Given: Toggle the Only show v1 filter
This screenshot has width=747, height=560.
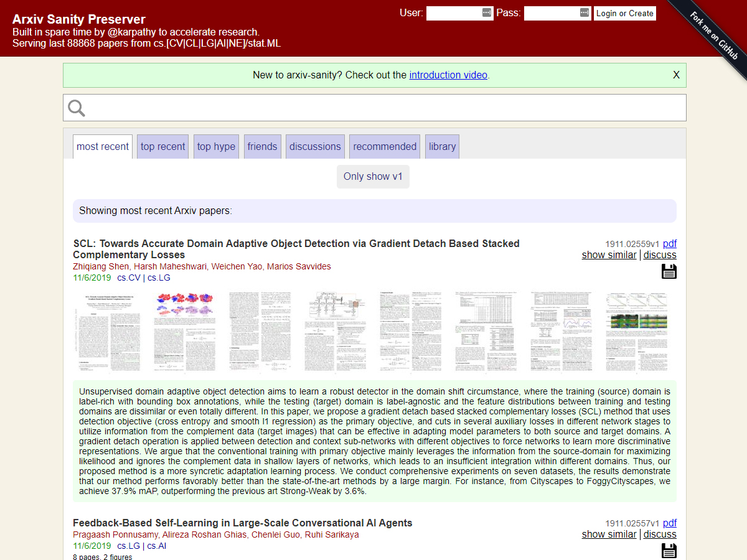Looking at the screenshot, I should [373, 177].
